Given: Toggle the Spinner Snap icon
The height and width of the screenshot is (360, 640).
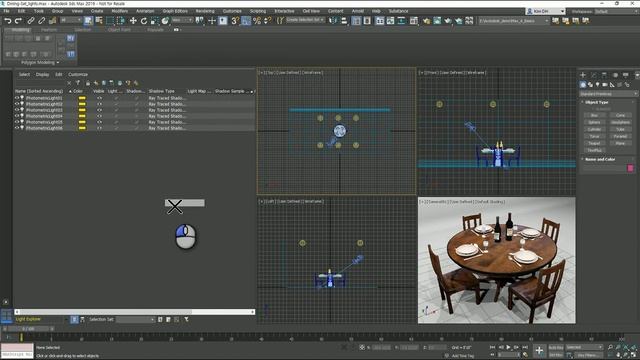Looking at the screenshot, I should [x=267, y=20].
